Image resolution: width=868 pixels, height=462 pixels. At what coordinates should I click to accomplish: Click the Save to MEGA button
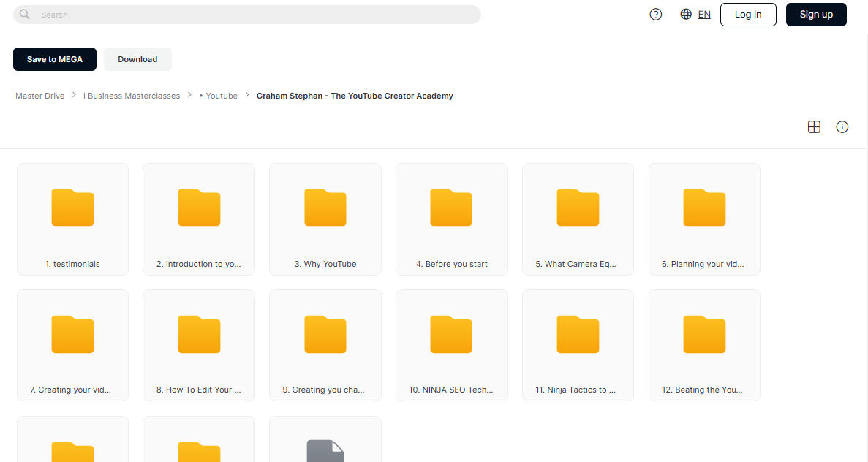pyautogui.click(x=55, y=59)
